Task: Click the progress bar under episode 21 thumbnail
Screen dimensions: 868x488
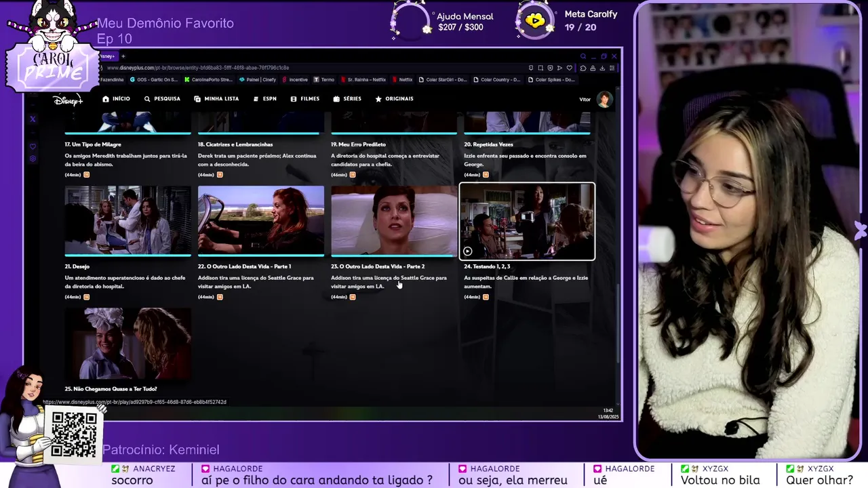Action: tap(127, 255)
